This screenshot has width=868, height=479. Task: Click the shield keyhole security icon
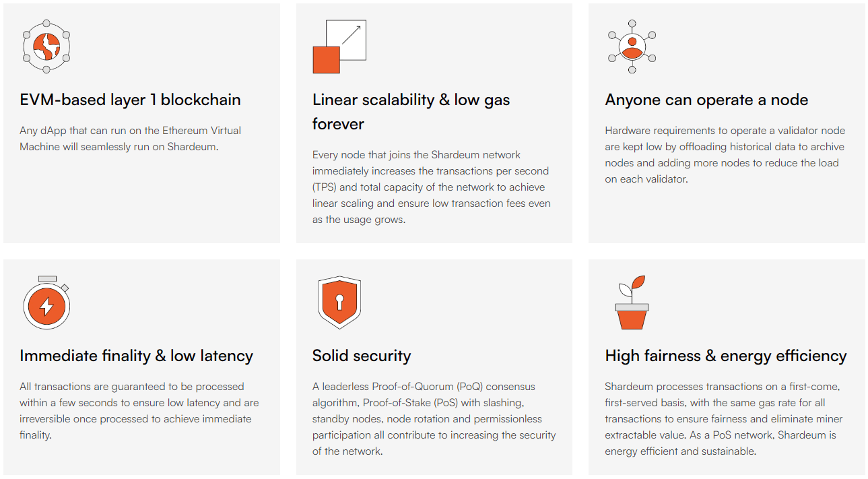pos(339,302)
